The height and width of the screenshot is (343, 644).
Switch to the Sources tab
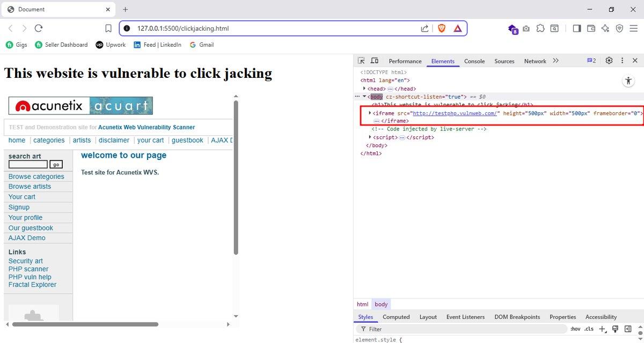coord(504,61)
